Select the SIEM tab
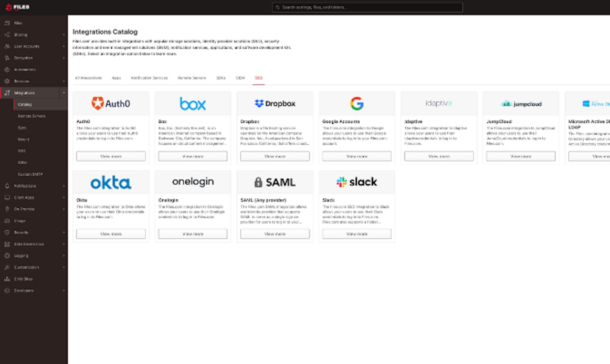Viewport: 610px width, 364px height. [240, 78]
